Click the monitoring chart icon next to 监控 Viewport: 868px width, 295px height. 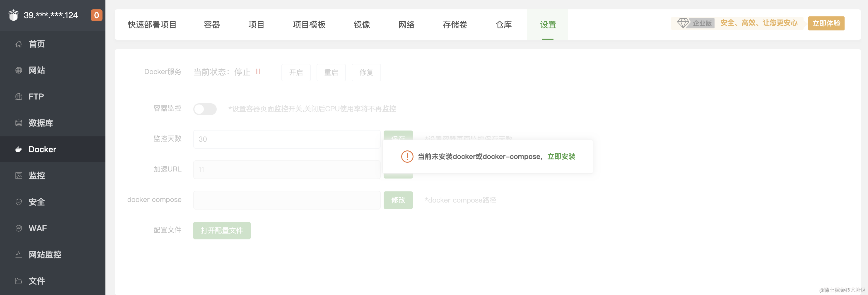[19, 176]
